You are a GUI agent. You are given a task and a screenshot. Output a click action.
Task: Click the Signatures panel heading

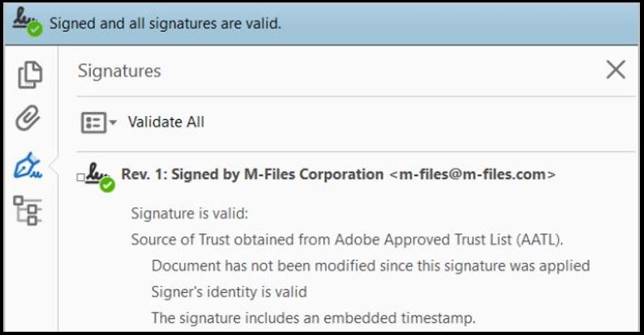[119, 71]
